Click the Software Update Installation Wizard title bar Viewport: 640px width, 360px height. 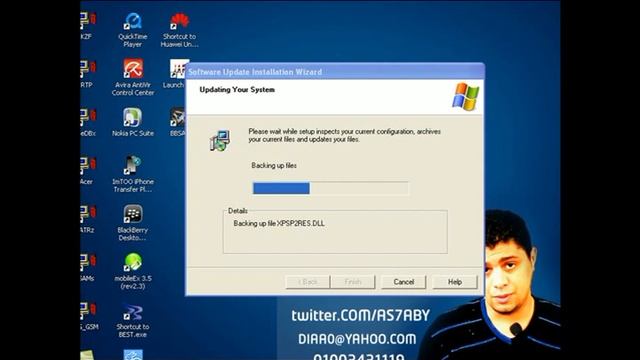coord(335,72)
